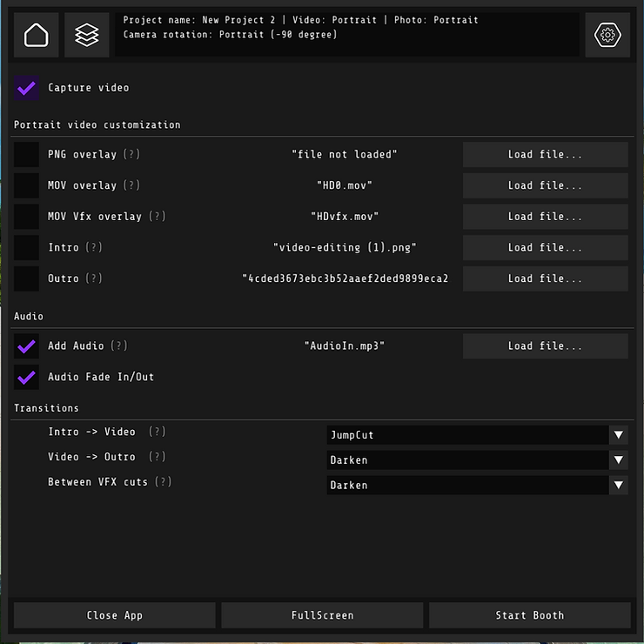Click Between VFX cuts help question mark

point(163,482)
